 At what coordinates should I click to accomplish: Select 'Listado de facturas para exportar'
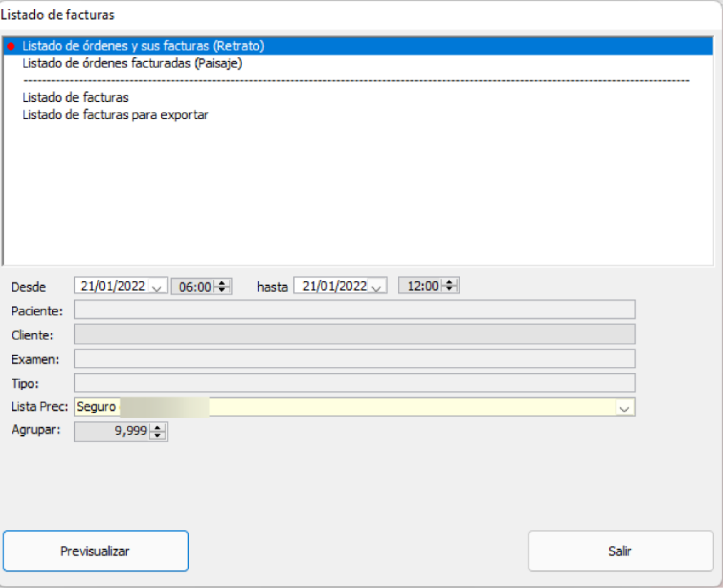pyautogui.click(x=115, y=115)
